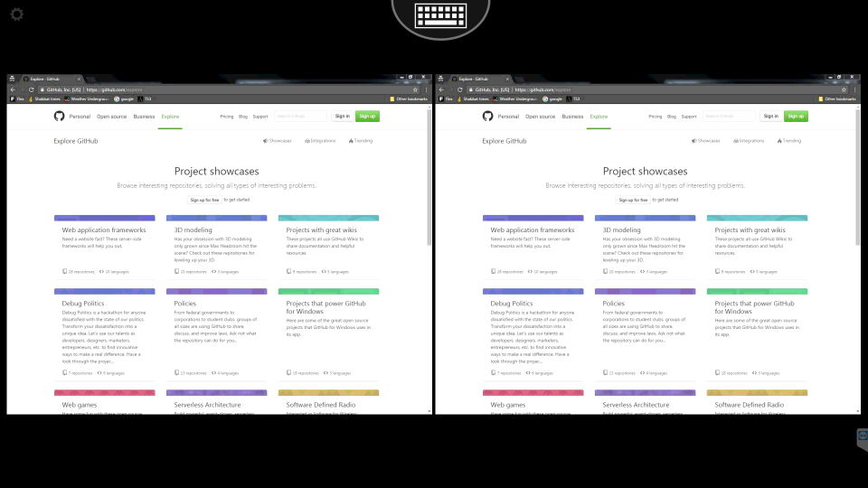Open Software Defined Radio showcase, right window

(x=749, y=405)
